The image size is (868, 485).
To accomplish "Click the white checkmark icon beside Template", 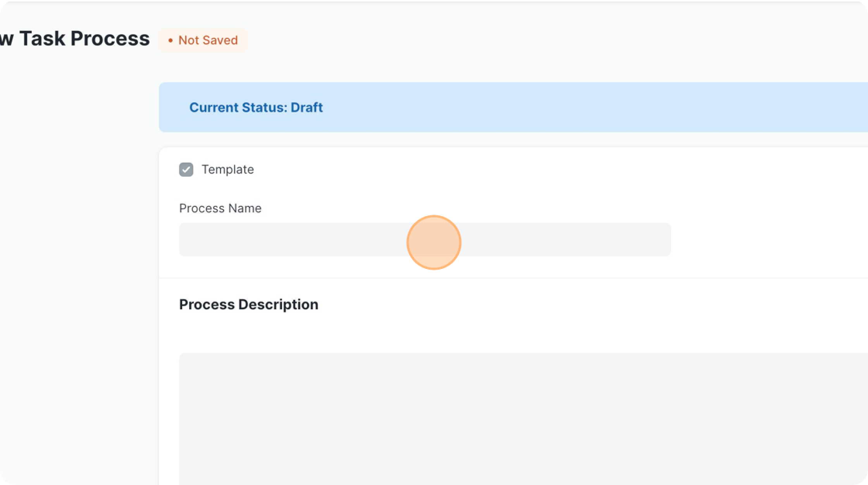I will coord(186,170).
